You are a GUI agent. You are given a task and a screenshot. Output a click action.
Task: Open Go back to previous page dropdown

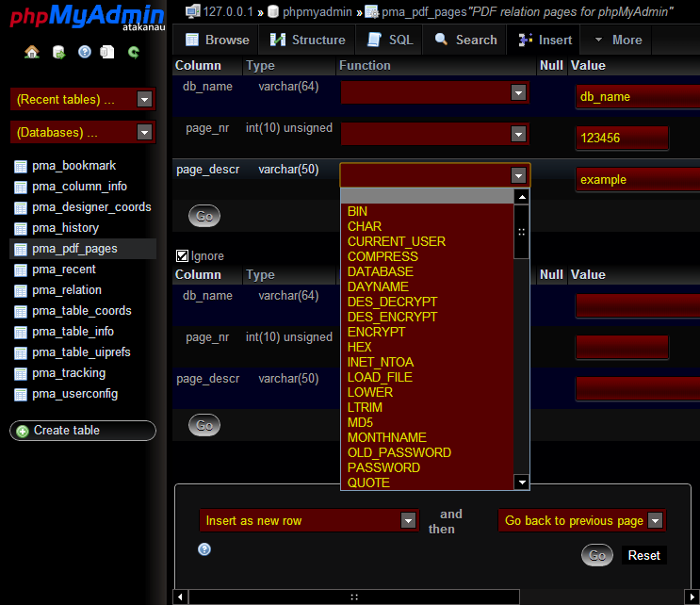click(581, 520)
